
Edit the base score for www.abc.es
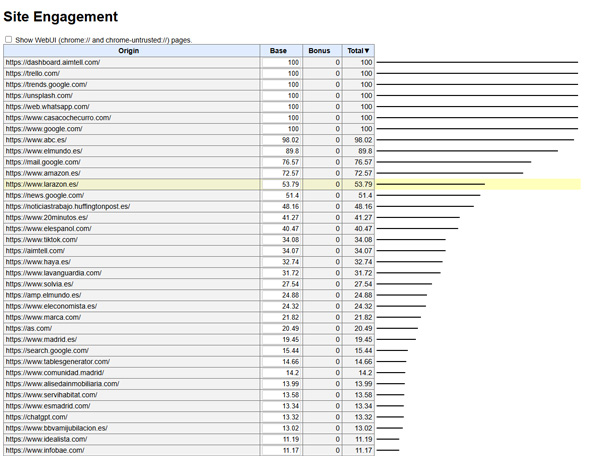[281, 140]
